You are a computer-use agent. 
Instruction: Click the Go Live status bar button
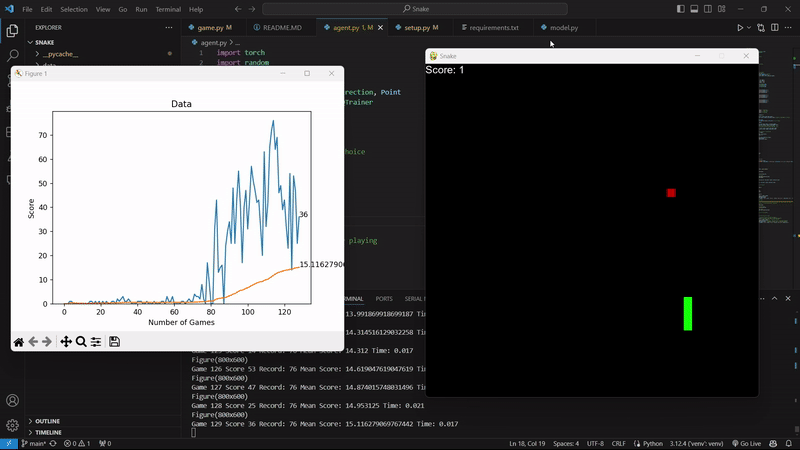pyautogui.click(x=746, y=443)
